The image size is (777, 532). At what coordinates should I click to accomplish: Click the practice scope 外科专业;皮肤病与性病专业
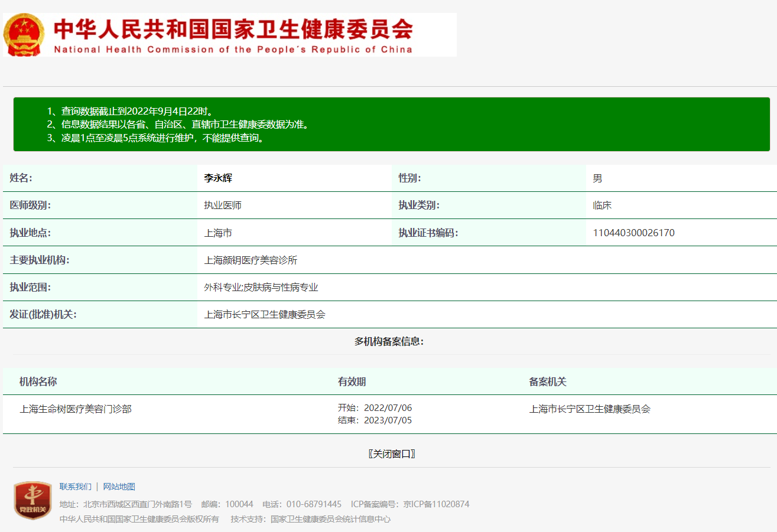click(x=261, y=287)
